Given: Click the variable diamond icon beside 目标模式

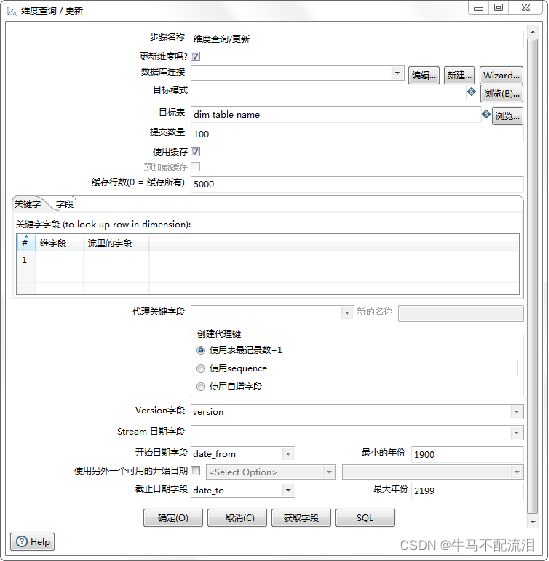Looking at the screenshot, I should coord(471,92).
